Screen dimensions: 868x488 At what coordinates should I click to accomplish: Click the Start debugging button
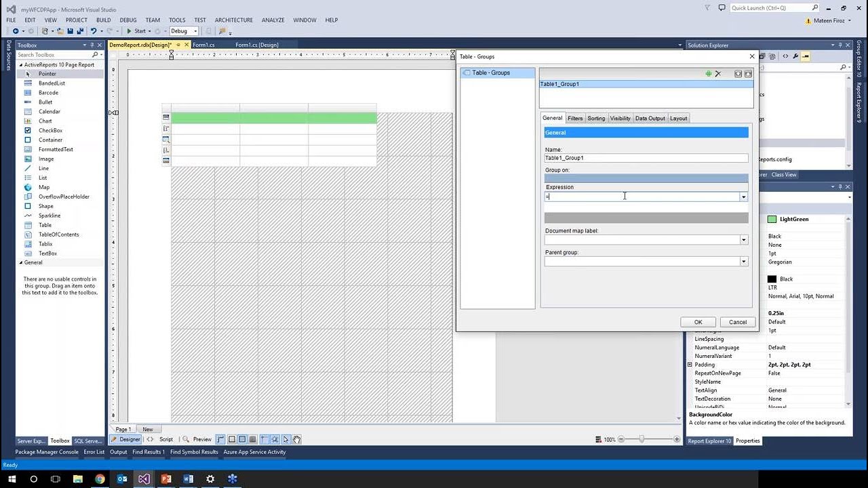pos(137,31)
